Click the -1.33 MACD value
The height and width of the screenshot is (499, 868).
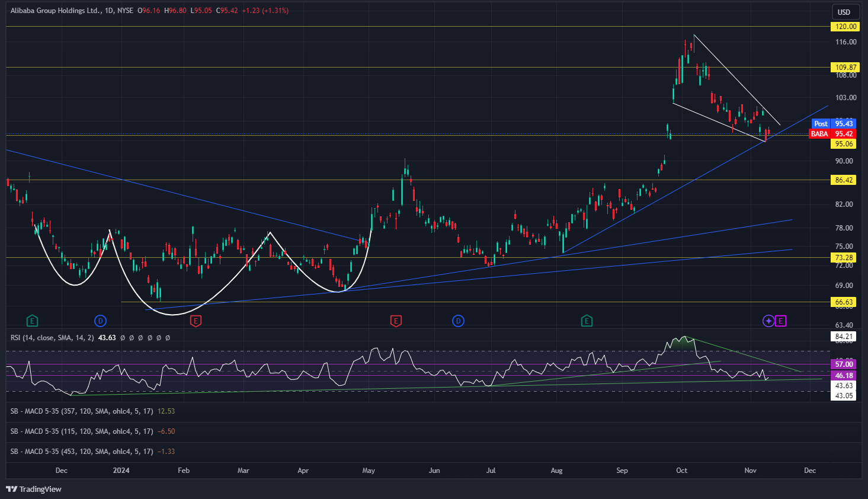coord(166,452)
